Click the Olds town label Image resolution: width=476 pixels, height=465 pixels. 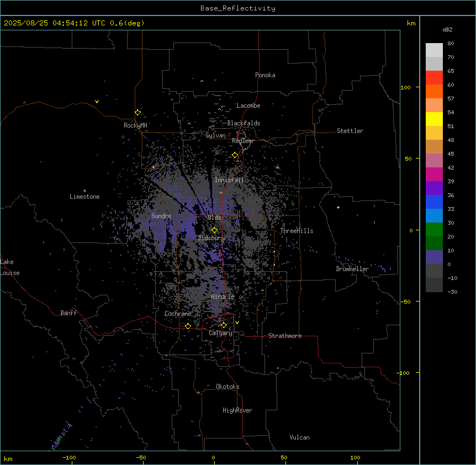(214, 218)
